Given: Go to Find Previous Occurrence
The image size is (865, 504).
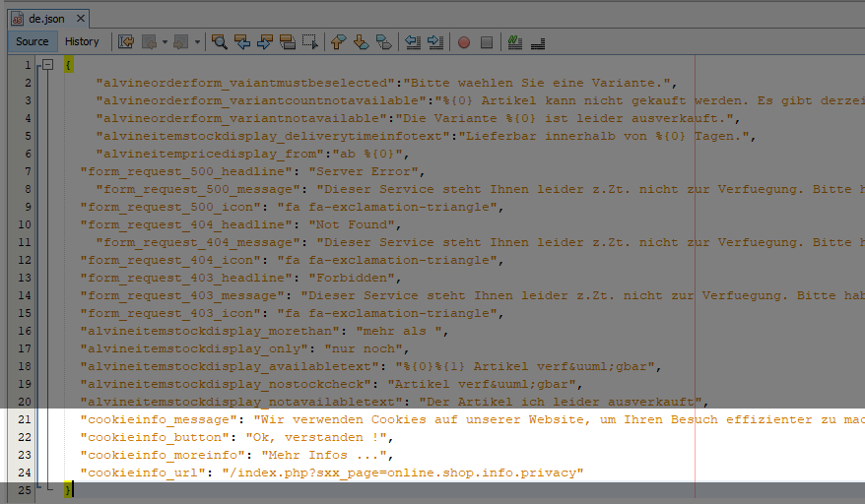Looking at the screenshot, I should [242, 42].
